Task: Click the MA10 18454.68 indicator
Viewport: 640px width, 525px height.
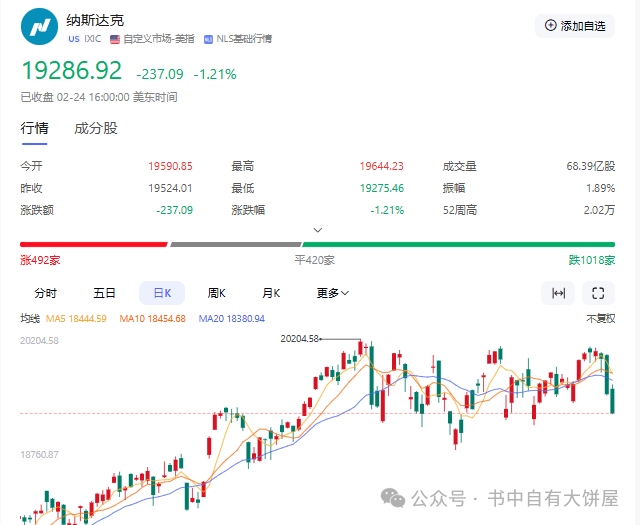Action: [152, 318]
